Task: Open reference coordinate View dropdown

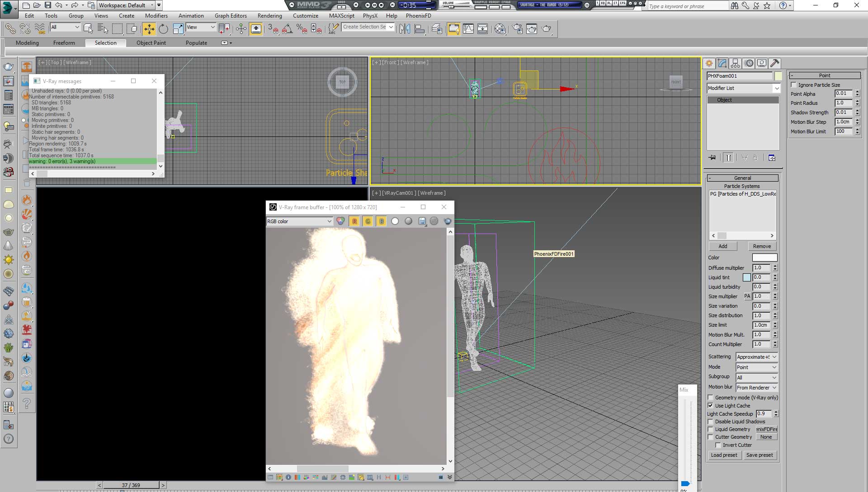Action: (x=201, y=27)
